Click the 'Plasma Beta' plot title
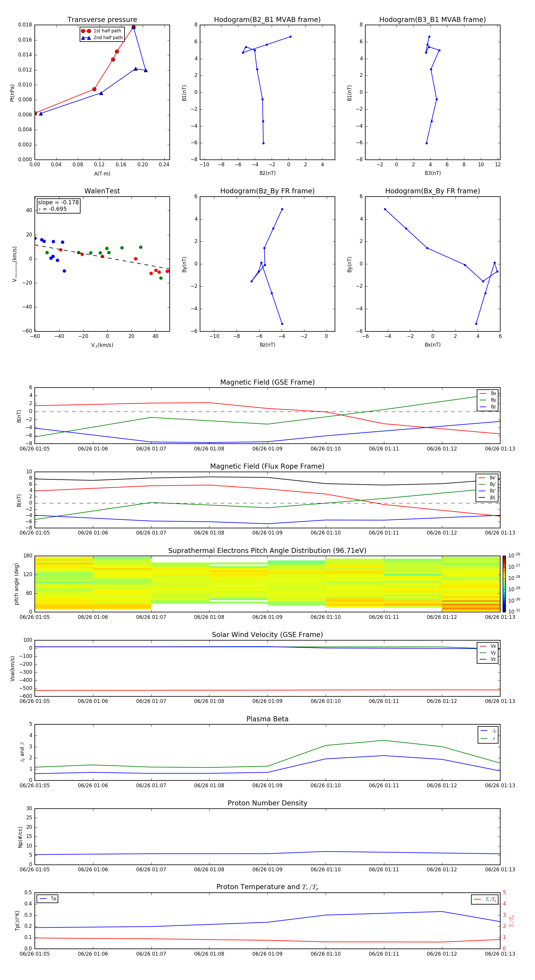Screen dimensions: 535x980 pos(267,719)
